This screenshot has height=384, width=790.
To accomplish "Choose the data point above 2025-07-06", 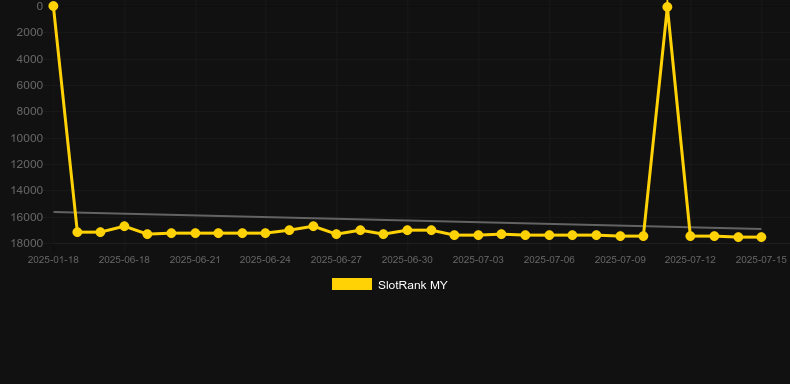I will pyautogui.click(x=549, y=235).
